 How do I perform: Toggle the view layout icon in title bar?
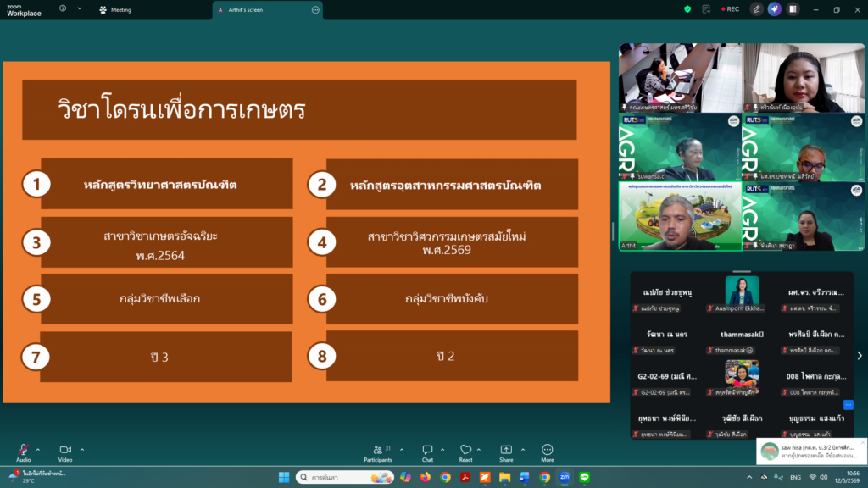793,9
